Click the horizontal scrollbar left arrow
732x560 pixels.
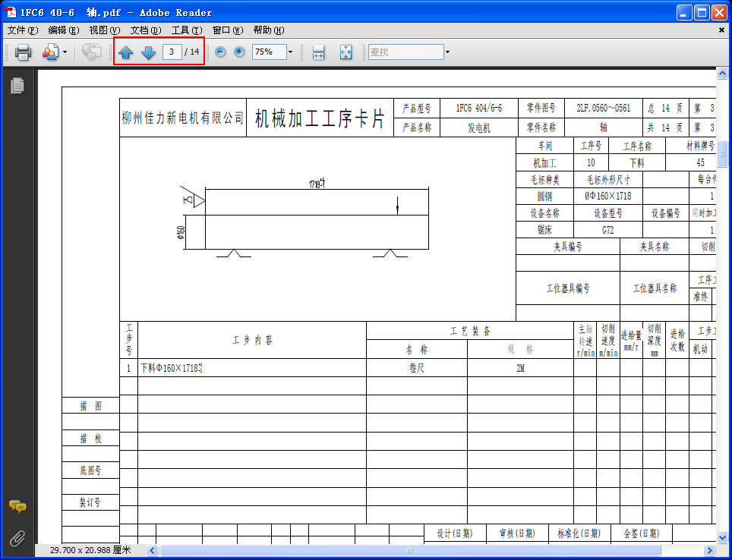coord(153,551)
